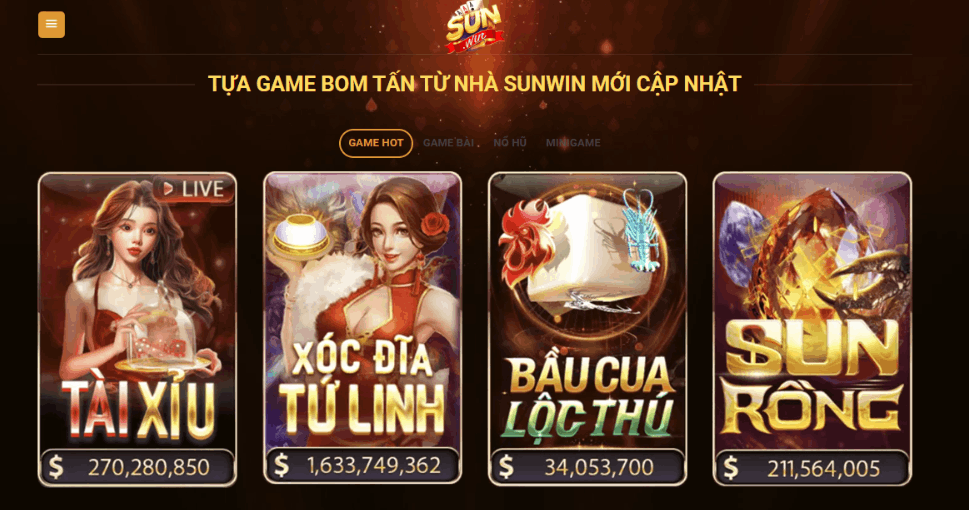Click the 211,564,005 jackpot amount

823,469
